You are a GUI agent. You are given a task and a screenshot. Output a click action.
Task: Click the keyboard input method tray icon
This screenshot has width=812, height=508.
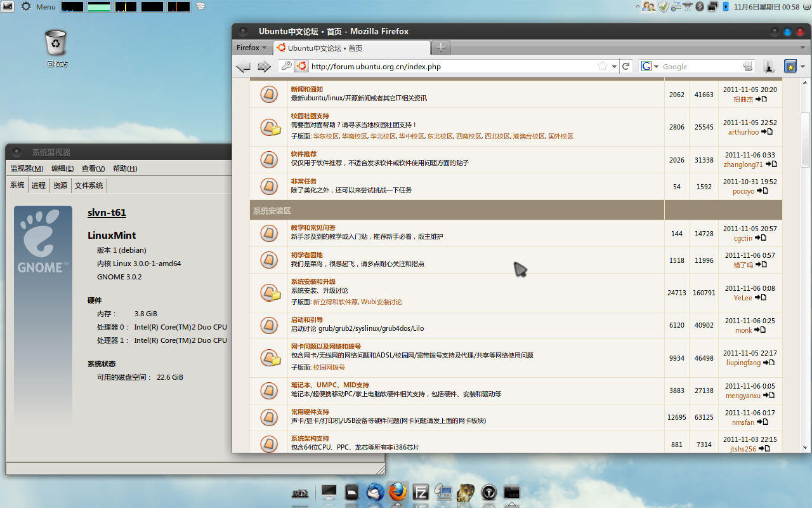pos(676,6)
